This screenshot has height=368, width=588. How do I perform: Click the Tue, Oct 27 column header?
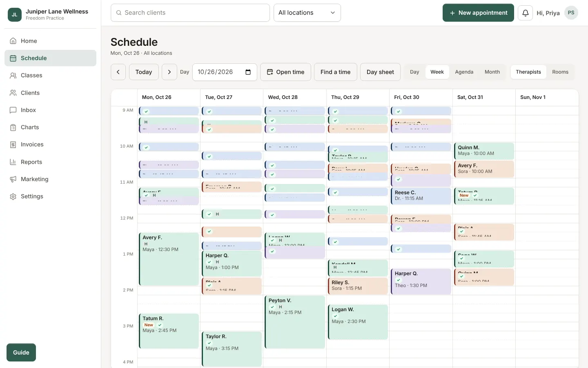(232, 97)
